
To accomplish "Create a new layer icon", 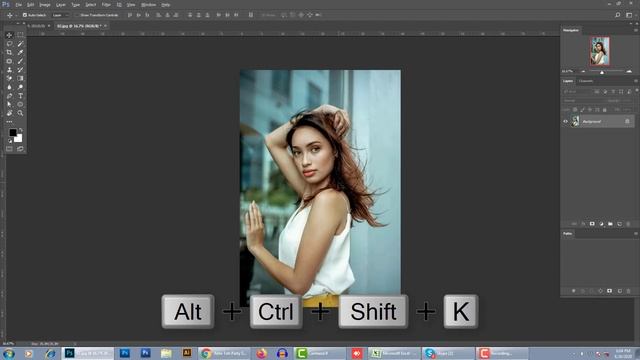I will pyautogui.click(x=619, y=224).
